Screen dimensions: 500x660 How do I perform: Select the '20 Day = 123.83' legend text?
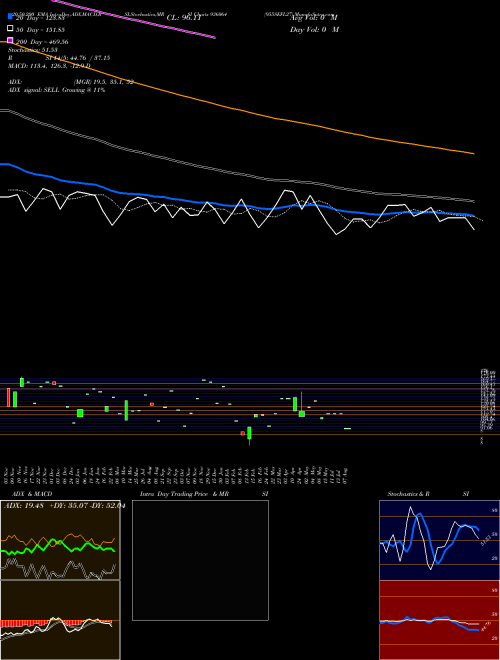pyautogui.click(x=41, y=18)
